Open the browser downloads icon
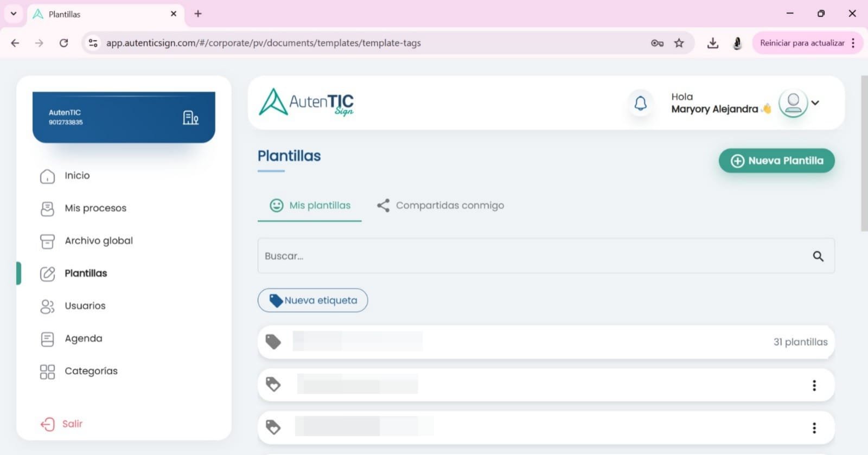 click(x=713, y=43)
